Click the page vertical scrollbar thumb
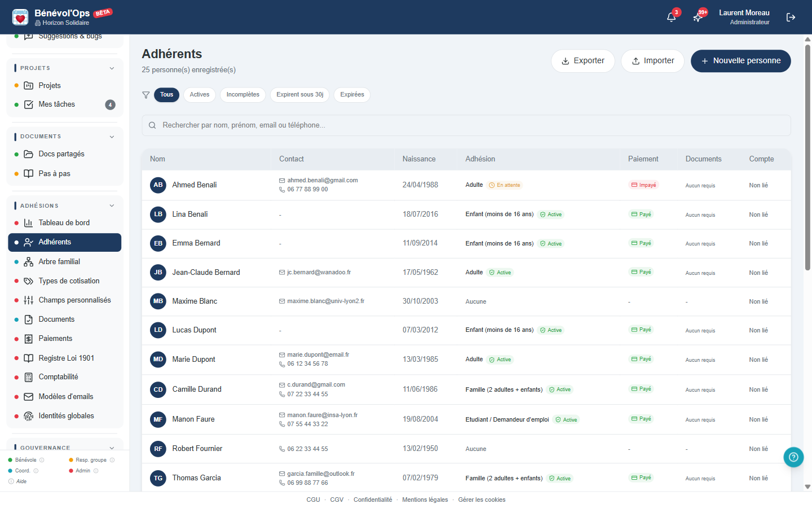Viewport: 812px width, 508px height. point(807,158)
